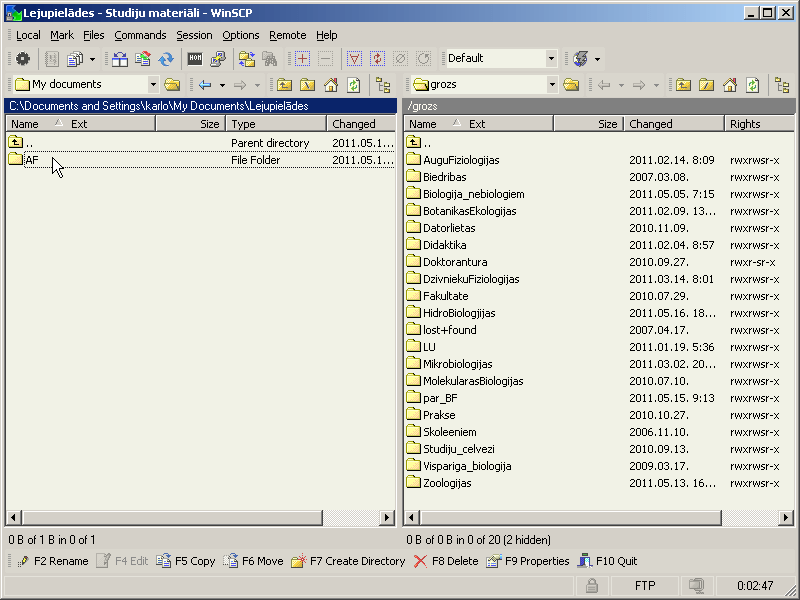Go to the local root directory icon
The width and height of the screenshot is (800, 600).
[x=308, y=85]
